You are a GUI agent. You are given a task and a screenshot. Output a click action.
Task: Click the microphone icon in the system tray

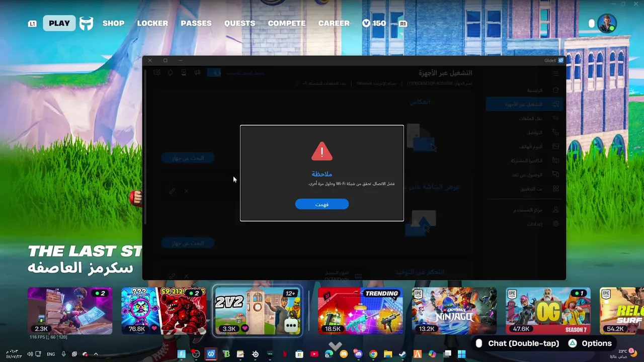pos(63,354)
